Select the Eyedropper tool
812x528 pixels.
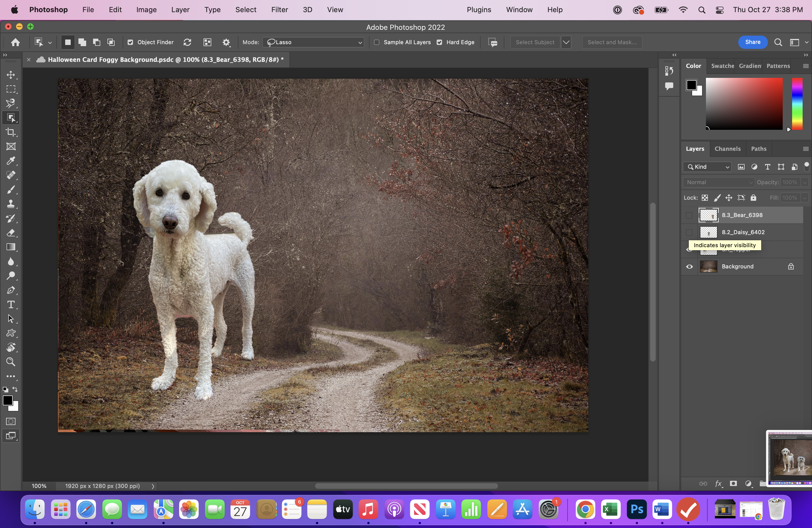pyautogui.click(x=11, y=161)
